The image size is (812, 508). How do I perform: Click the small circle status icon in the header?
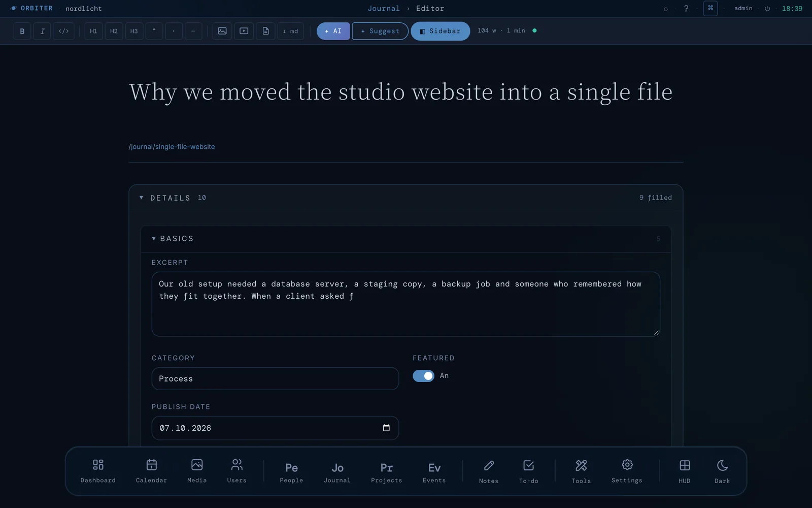click(666, 9)
